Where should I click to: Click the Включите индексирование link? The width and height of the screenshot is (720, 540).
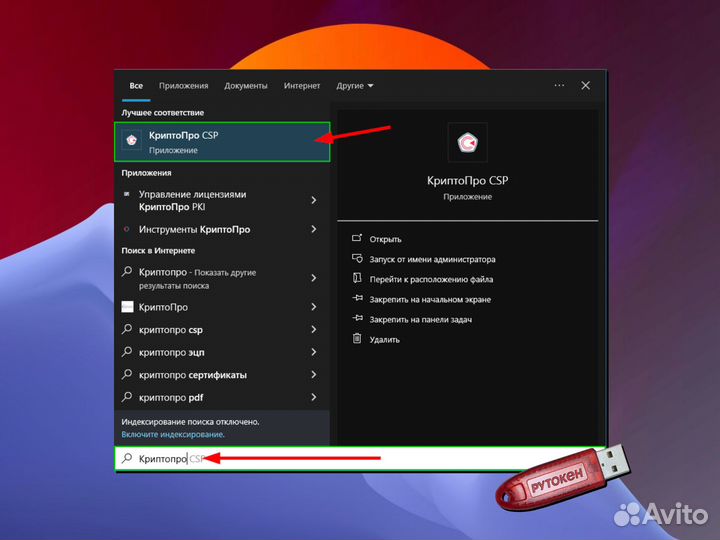[173, 434]
